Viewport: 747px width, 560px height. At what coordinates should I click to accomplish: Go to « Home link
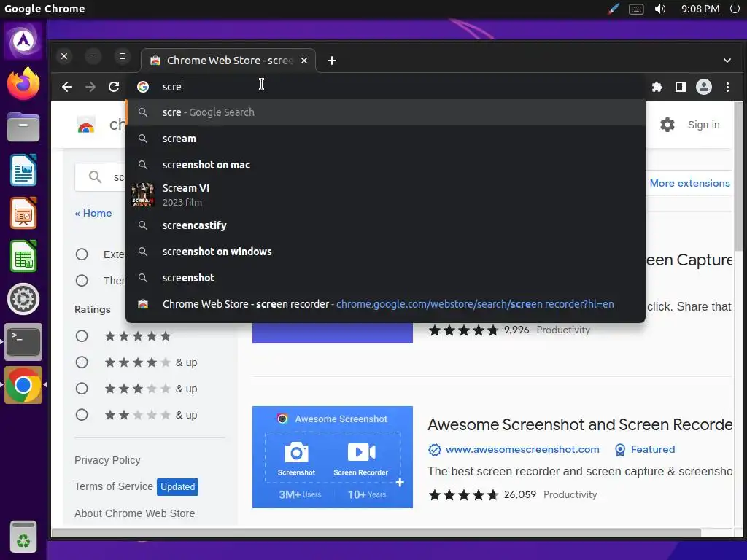click(93, 214)
